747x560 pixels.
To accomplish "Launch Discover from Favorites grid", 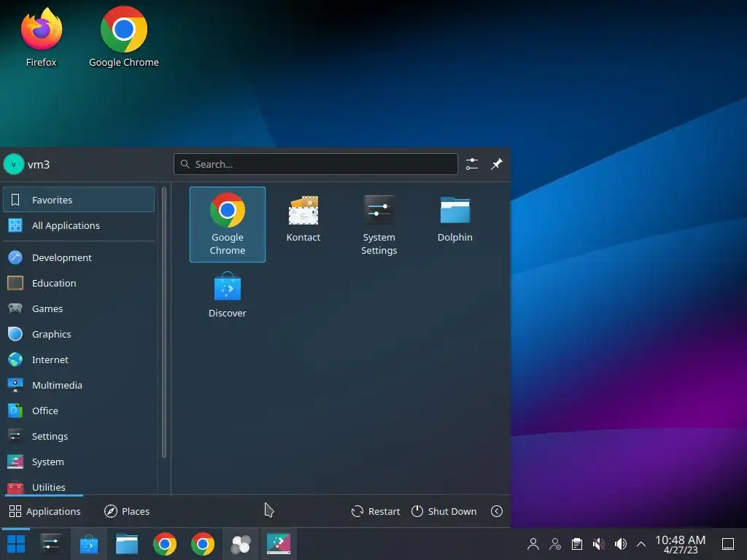I will [x=228, y=295].
